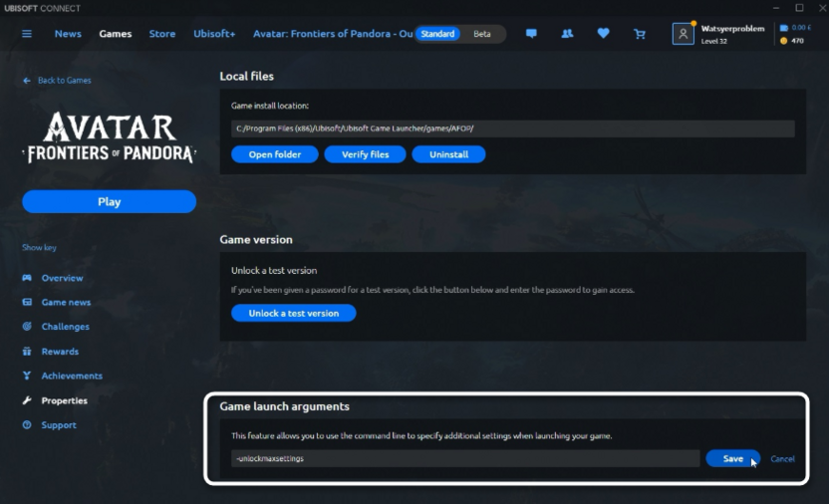
Task: Click the Uninstall button
Action: tap(448, 154)
